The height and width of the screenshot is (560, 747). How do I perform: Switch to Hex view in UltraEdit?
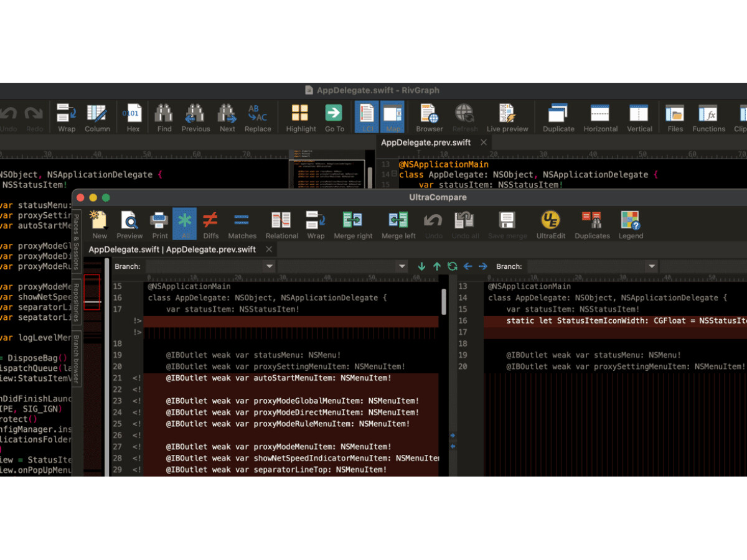(133, 117)
